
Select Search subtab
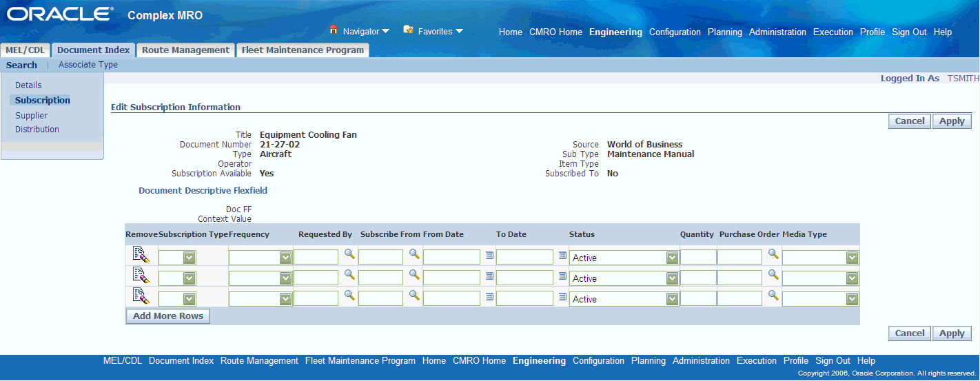[x=21, y=65]
